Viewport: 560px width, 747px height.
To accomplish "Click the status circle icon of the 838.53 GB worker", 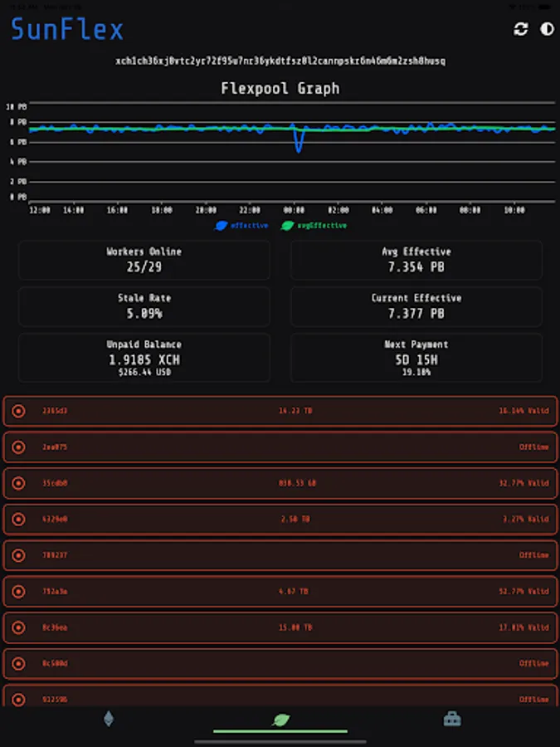I will pyautogui.click(x=18, y=483).
